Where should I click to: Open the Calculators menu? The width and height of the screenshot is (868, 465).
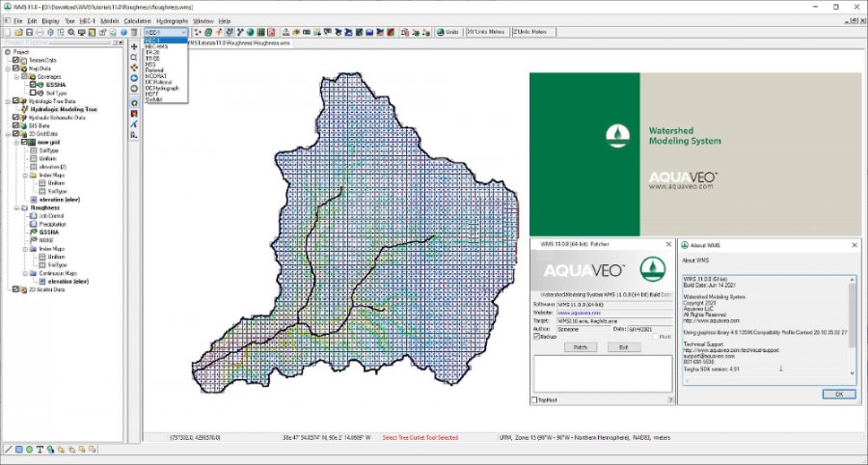coord(137,21)
